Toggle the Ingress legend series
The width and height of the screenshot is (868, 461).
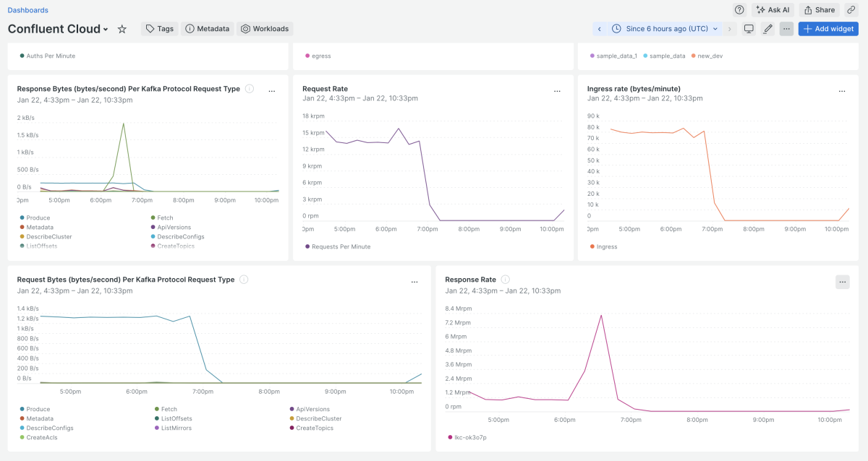pyautogui.click(x=606, y=246)
